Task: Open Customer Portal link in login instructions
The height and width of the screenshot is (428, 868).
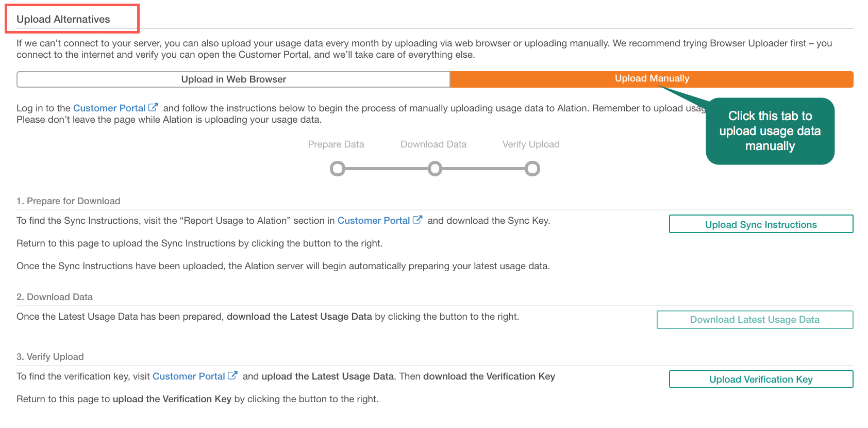Action: pos(109,108)
